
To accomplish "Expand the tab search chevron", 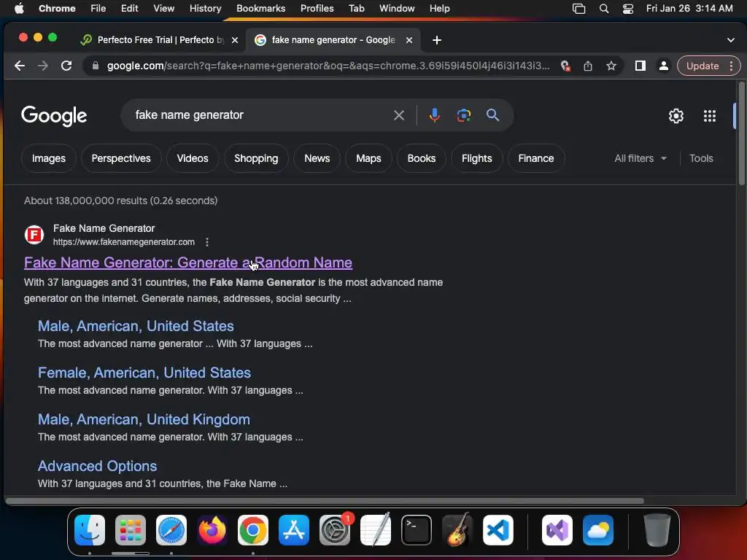I will tap(731, 40).
